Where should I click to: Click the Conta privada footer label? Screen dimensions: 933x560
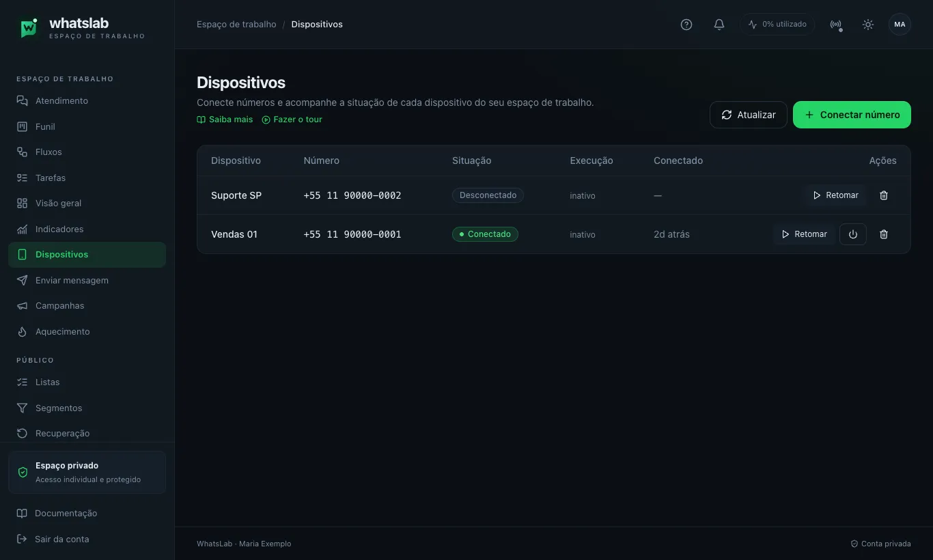point(880,544)
